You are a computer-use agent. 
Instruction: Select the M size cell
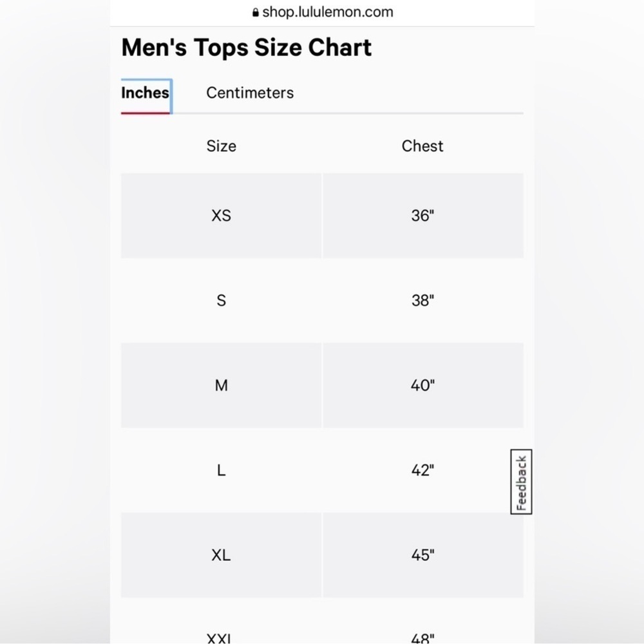pos(221,386)
